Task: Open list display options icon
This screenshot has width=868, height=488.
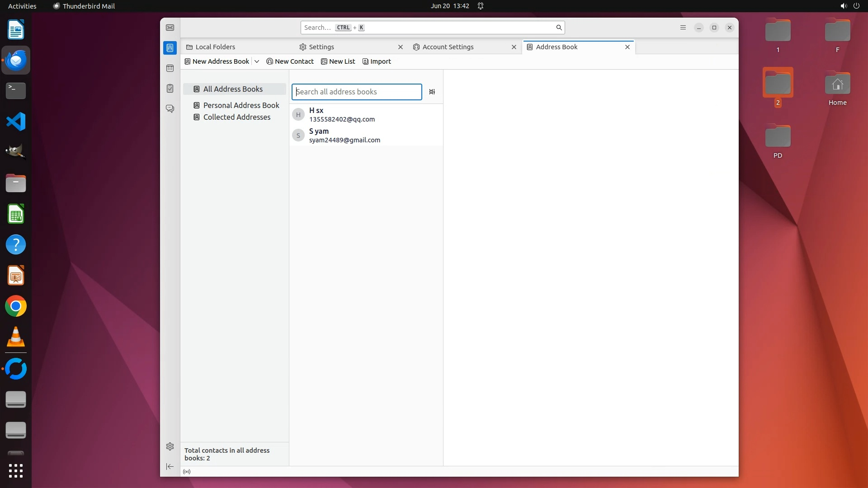Action: click(432, 92)
